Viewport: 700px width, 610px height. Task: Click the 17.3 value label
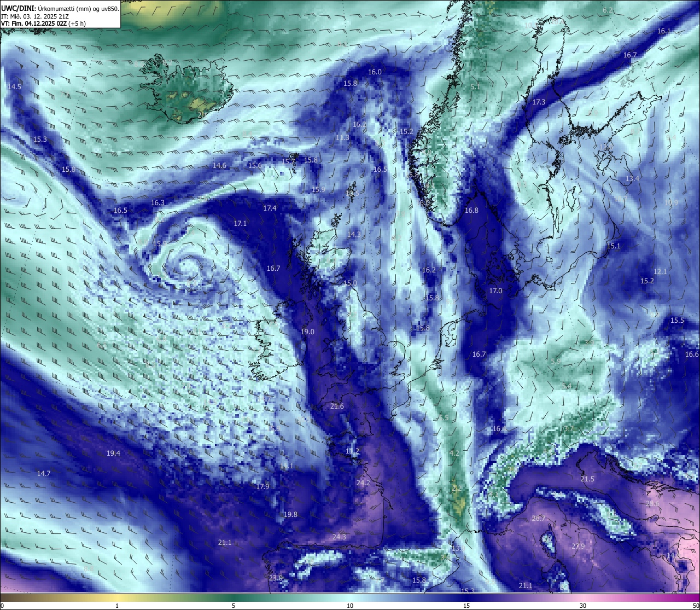(x=539, y=102)
